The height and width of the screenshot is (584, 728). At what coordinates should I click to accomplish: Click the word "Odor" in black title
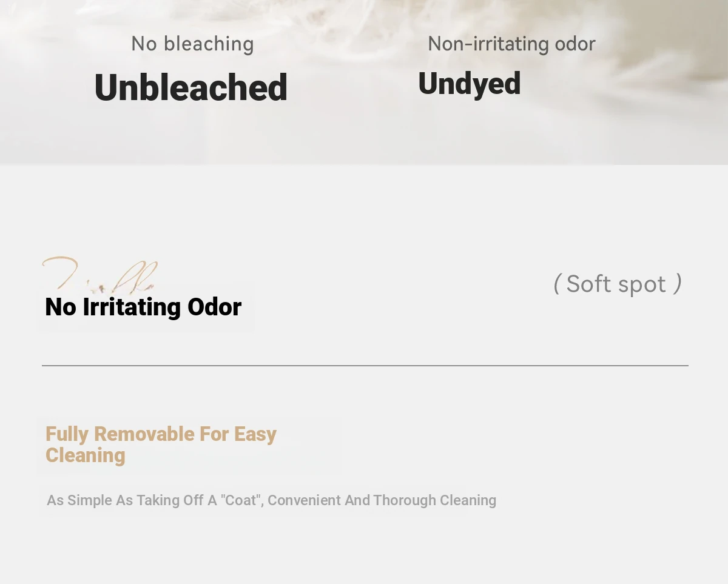[x=215, y=307]
